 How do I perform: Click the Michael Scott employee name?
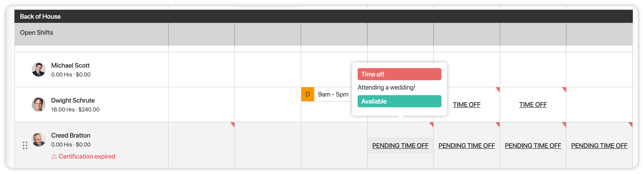click(70, 66)
